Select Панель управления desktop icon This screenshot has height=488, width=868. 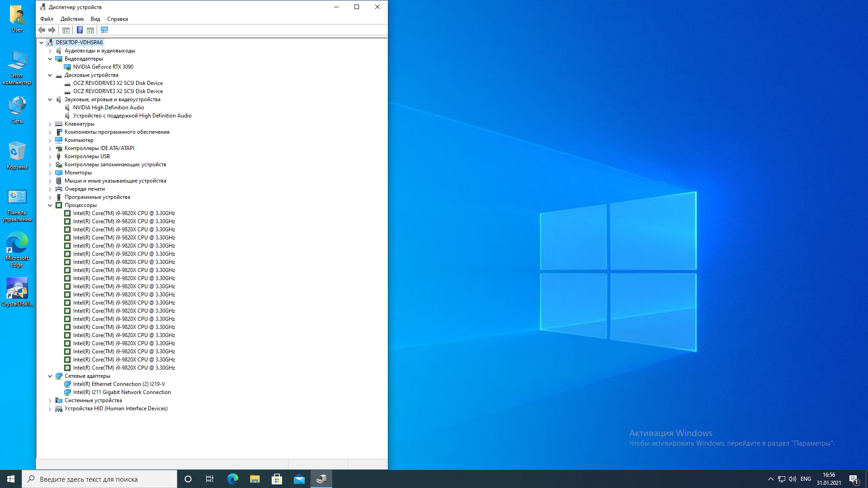point(17,206)
